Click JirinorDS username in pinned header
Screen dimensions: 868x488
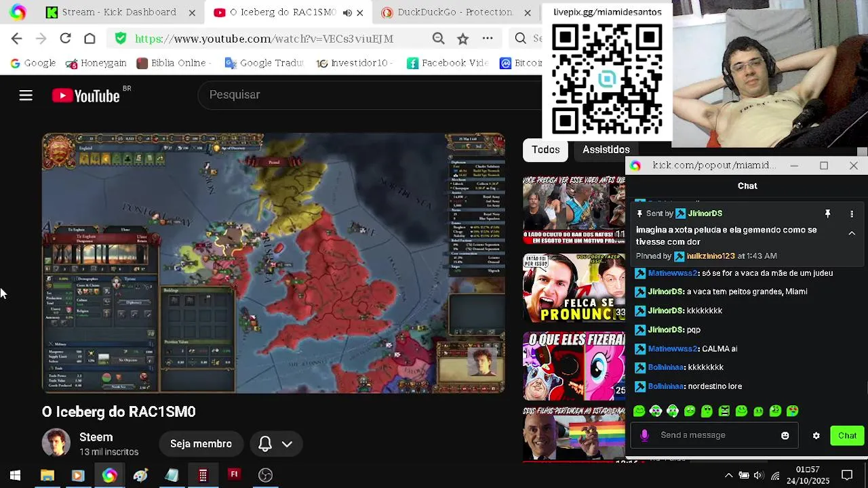pyautogui.click(x=705, y=213)
